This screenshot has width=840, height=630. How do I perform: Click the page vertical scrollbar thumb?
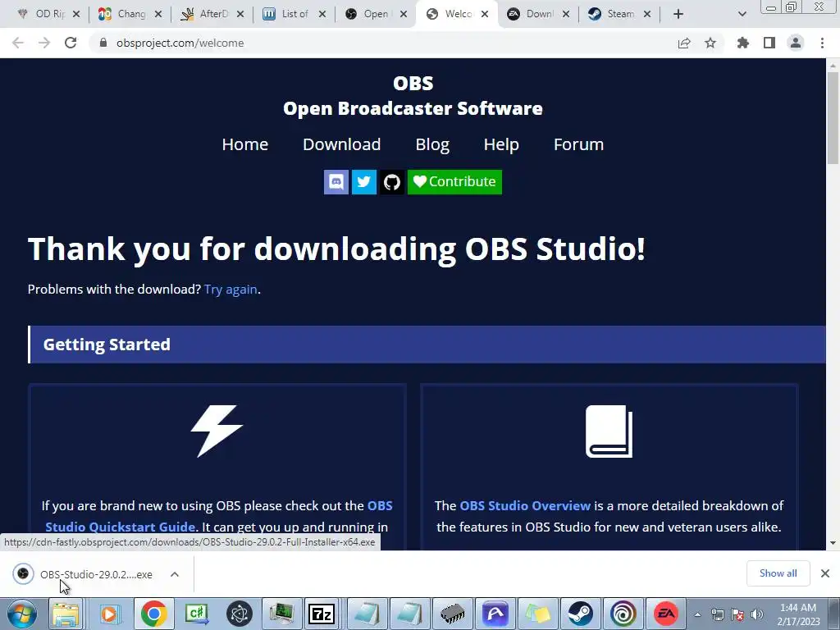(833, 118)
